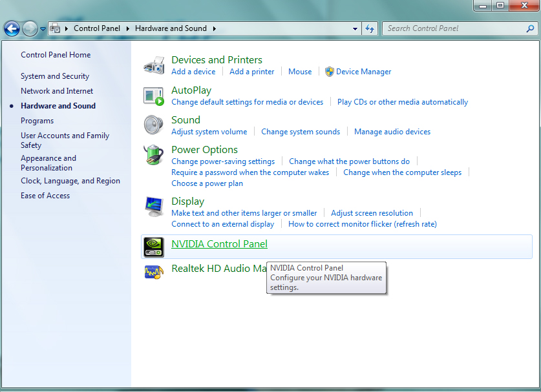Expand the arrow before Control Panel breadcrumb
The height and width of the screenshot is (392, 541).
66,28
